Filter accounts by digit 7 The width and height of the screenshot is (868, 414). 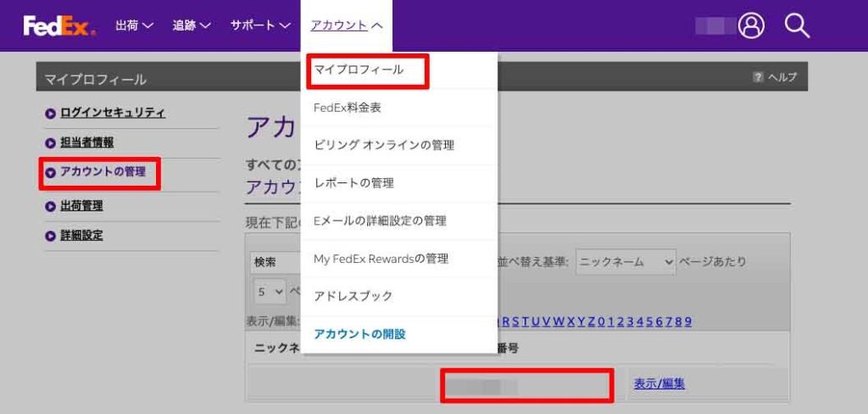coord(670,322)
